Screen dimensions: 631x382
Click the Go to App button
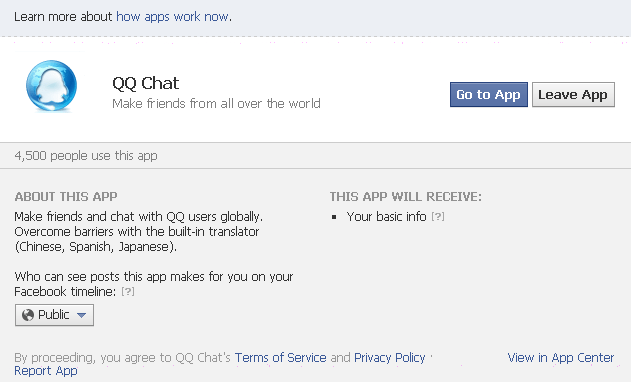pos(489,95)
